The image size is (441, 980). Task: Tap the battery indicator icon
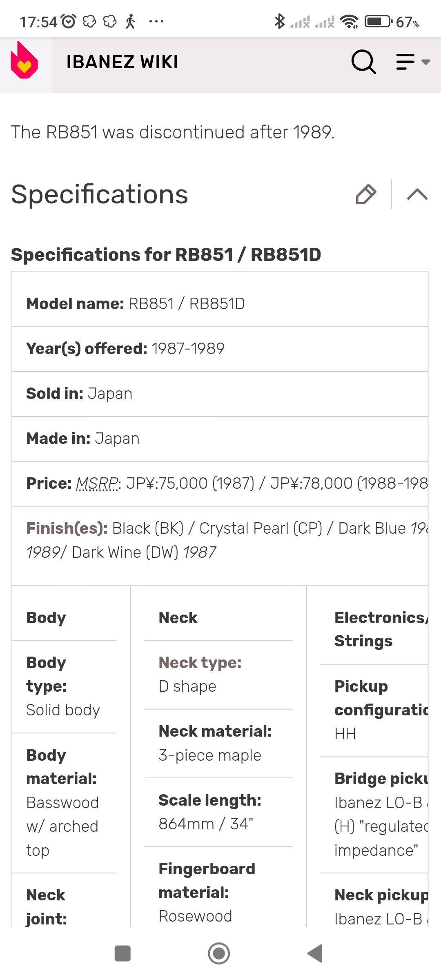(379, 21)
